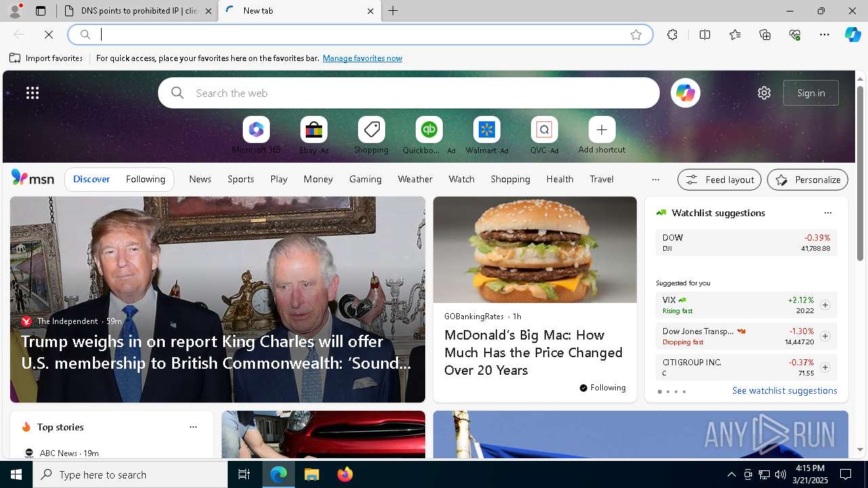Click Import favorites button
The image size is (868, 488).
[46, 58]
